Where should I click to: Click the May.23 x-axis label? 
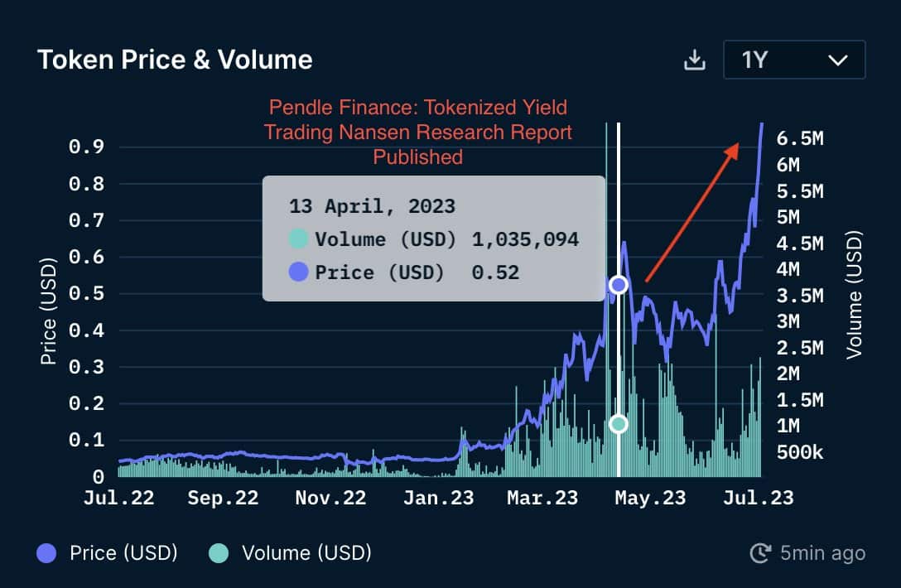point(650,498)
